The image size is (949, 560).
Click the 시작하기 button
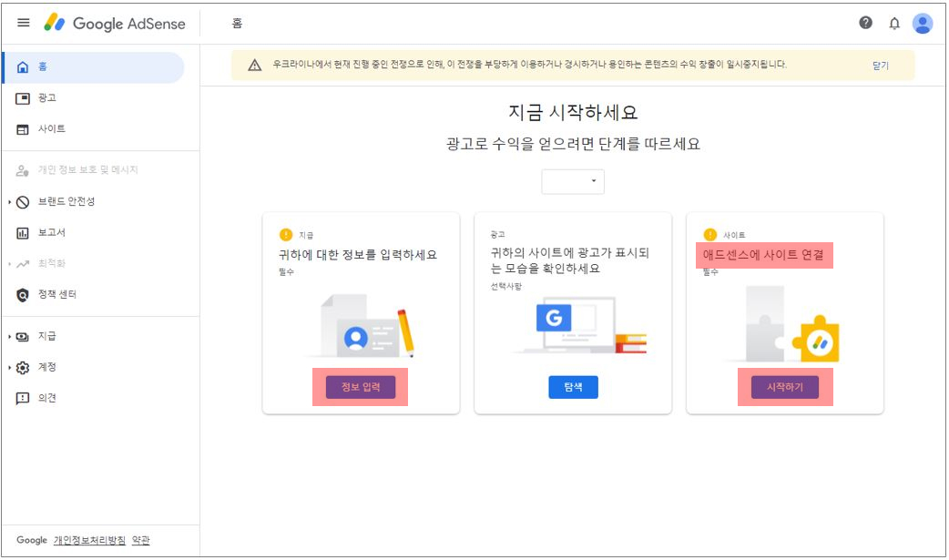(x=784, y=387)
